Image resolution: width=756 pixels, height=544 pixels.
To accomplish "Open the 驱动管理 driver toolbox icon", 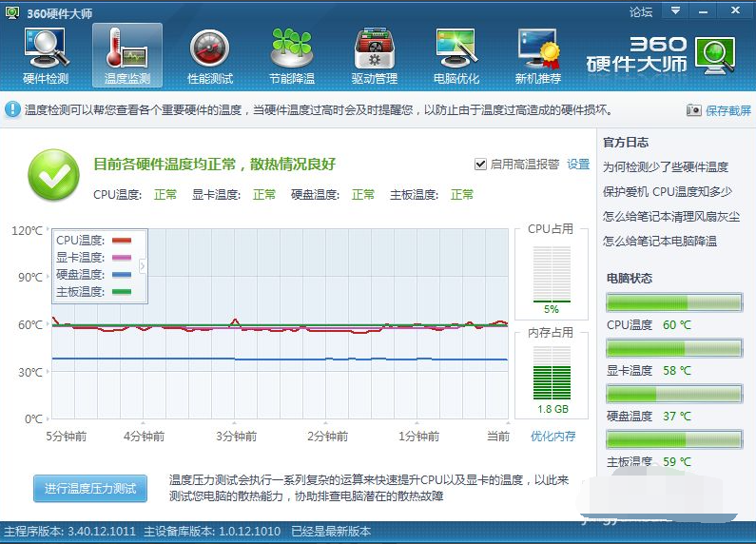I will [374, 55].
